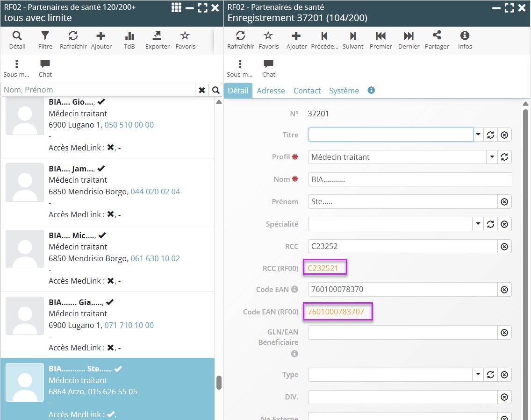Expand the Titre dropdown arrow

(x=478, y=135)
